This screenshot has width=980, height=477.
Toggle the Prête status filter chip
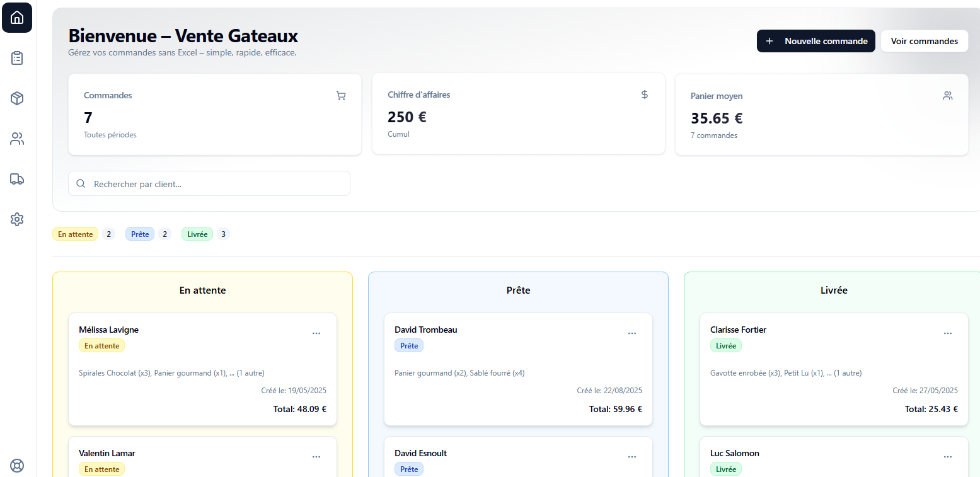[x=139, y=234]
